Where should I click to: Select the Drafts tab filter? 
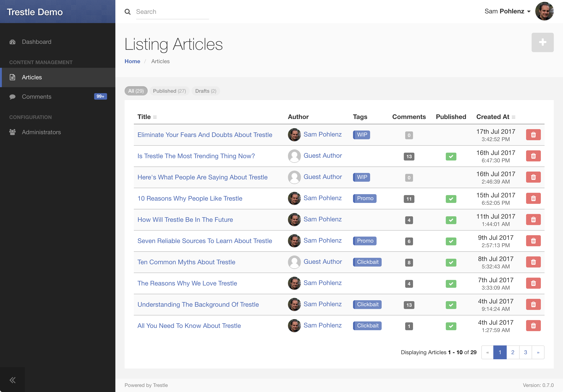click(206, 91)
